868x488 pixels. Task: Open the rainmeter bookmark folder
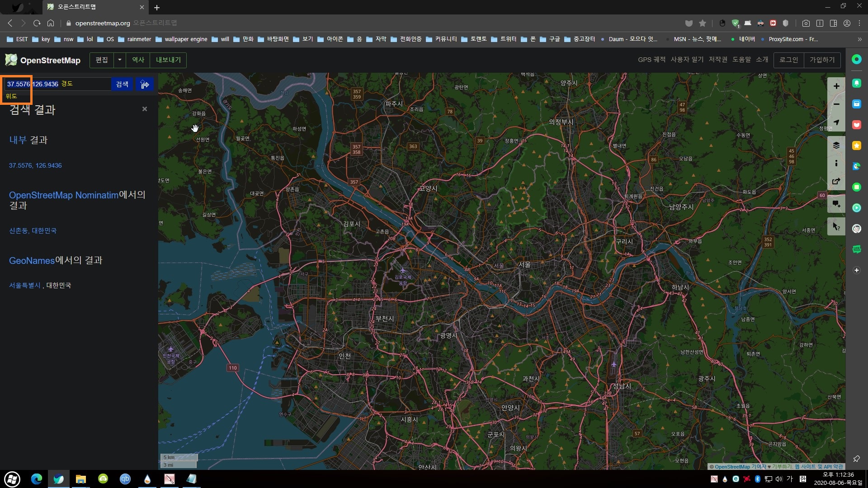pos(135,39)
